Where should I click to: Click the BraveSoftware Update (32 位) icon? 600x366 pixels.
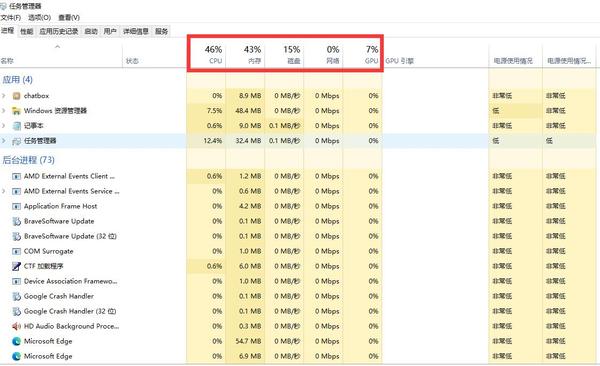[x=16, y=237]
